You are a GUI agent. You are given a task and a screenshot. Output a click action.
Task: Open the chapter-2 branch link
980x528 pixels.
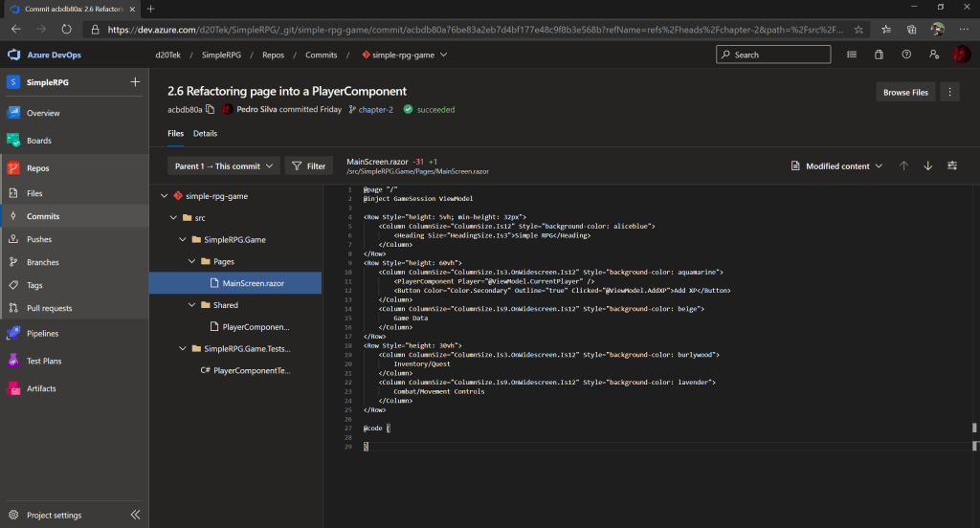coord(375,110)
